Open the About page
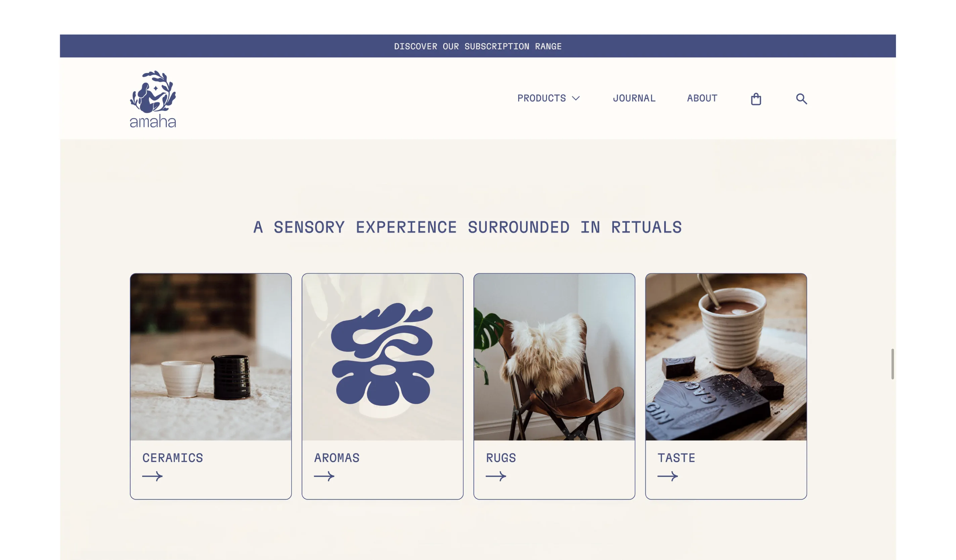This screenshot has height=560, width=956. click(702, 98)
